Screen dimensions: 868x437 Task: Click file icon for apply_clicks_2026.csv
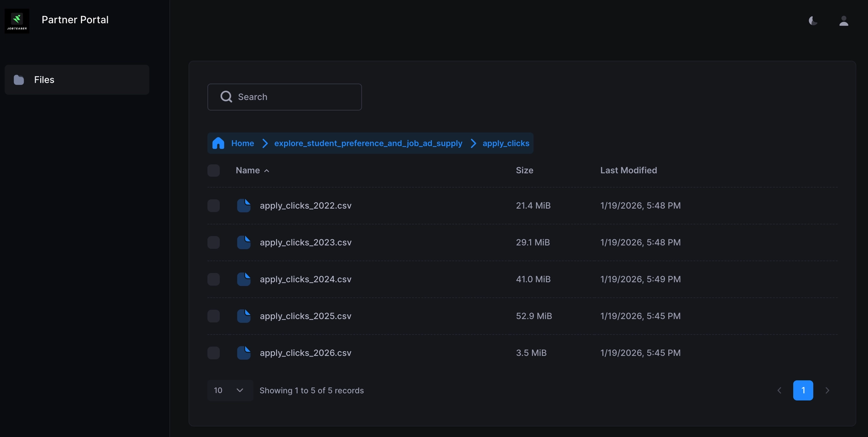point(244,353)
